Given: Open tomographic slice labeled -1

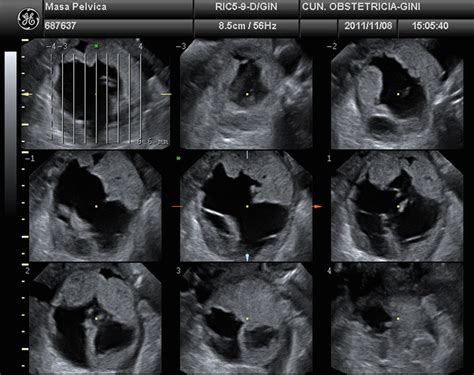Looking at the screenshot, I should pos(96,206).
